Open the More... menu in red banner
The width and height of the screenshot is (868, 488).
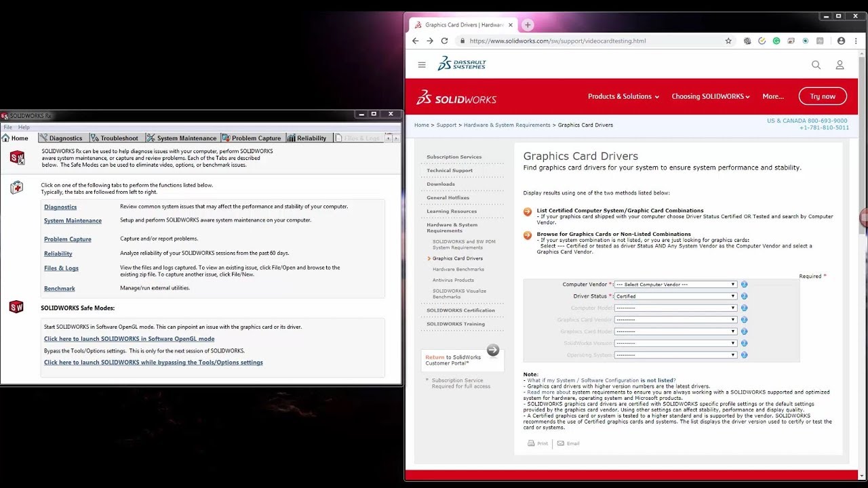(x=773, y=96)
